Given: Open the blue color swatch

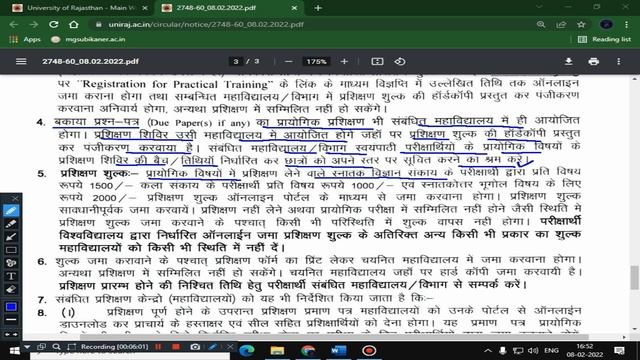Looking at the screenshot, I should coord(11,307).
